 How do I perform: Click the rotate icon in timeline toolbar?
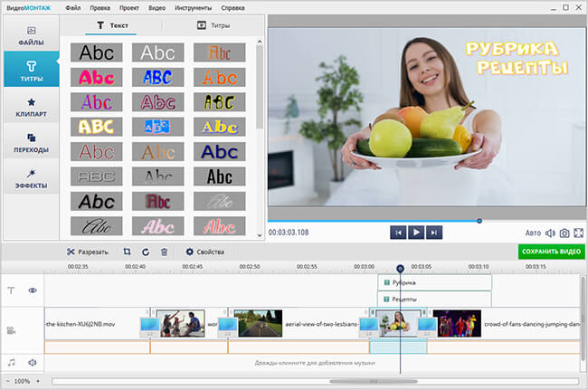point(146,252)
